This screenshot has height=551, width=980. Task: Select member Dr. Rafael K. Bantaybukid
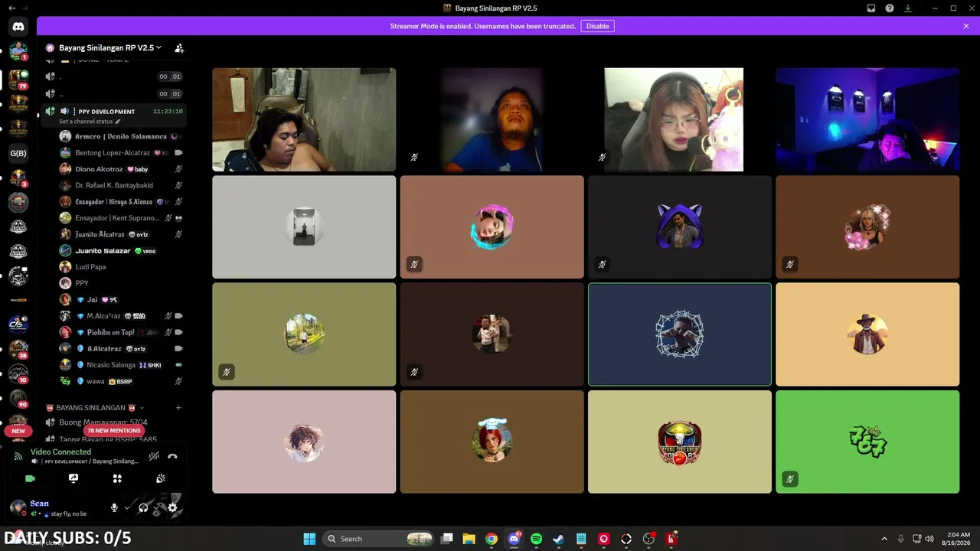click(x=121, y=185)
